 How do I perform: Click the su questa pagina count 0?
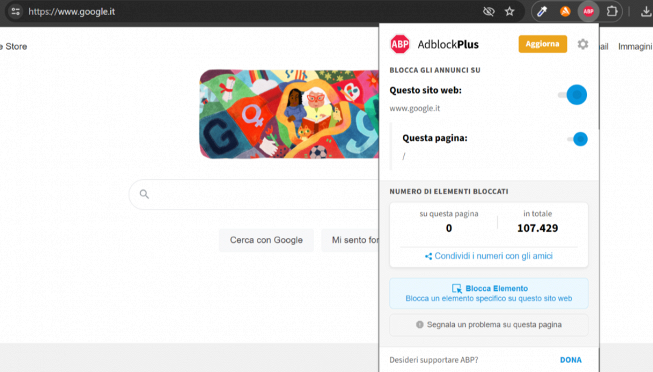tap(449, 228)
